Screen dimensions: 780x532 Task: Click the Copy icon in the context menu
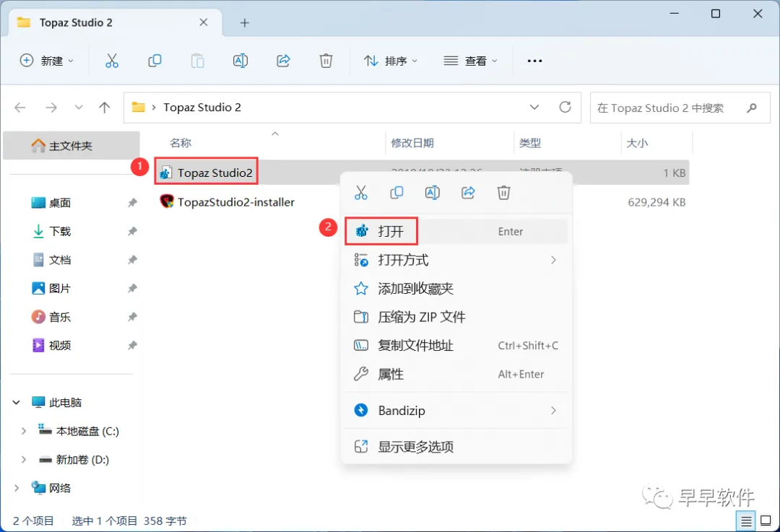tap(396, 193)
